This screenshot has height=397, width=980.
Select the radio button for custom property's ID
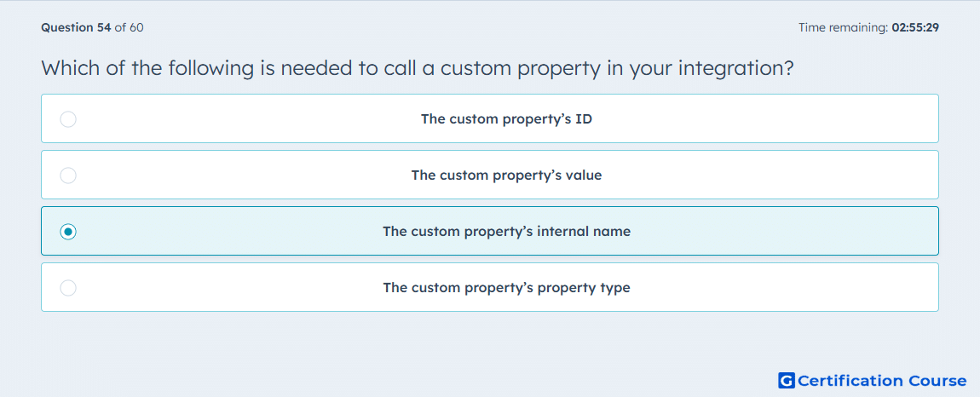(x=68, y=118)
